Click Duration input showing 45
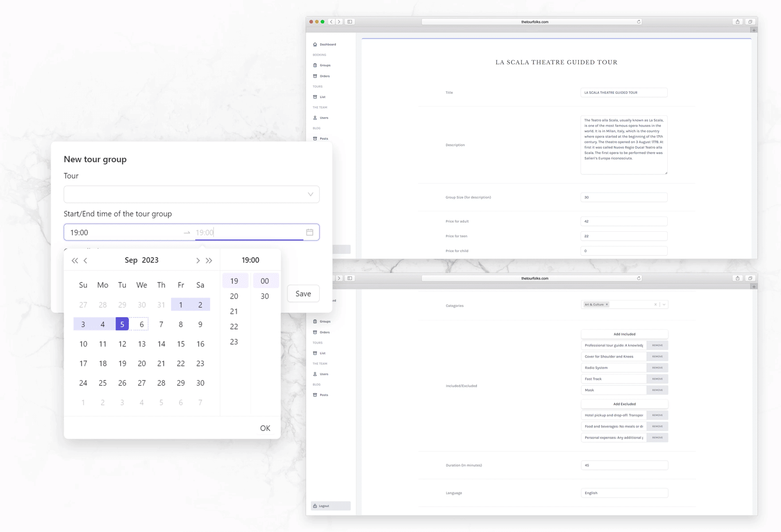 624,465
